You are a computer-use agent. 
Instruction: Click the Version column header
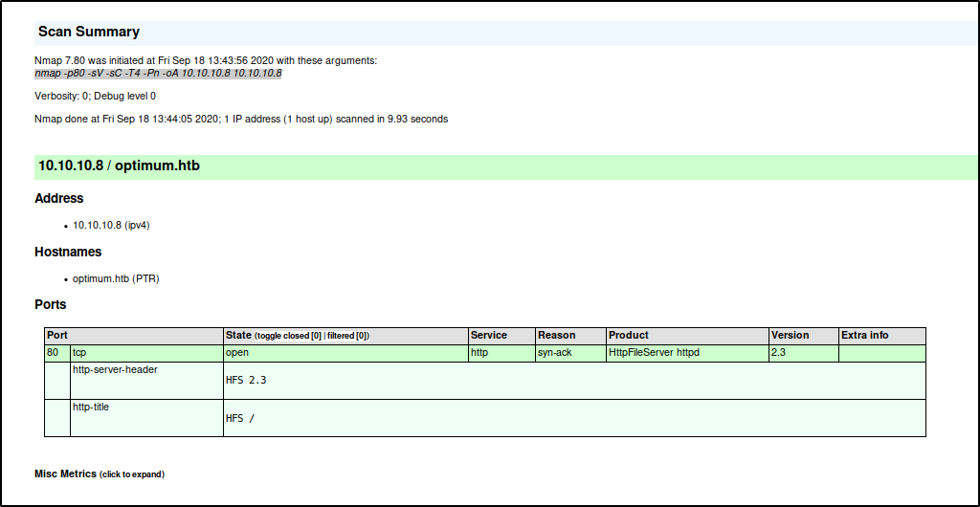[x=804, y=336]
